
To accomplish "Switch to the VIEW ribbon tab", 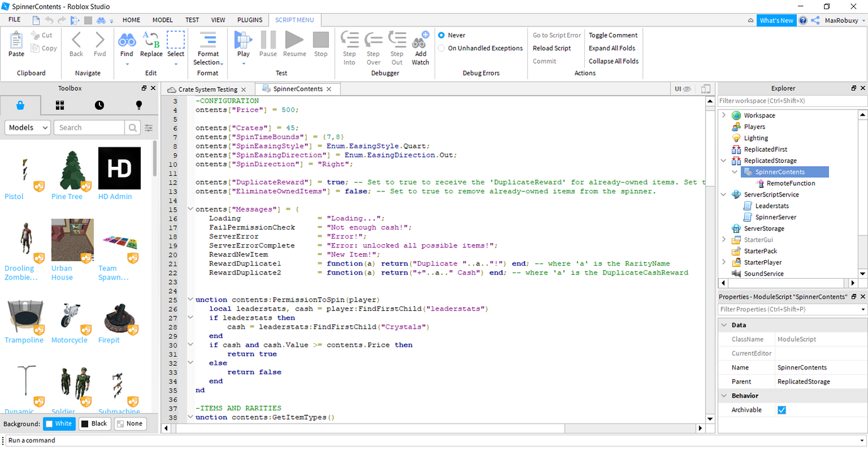I will coord(218,20).
